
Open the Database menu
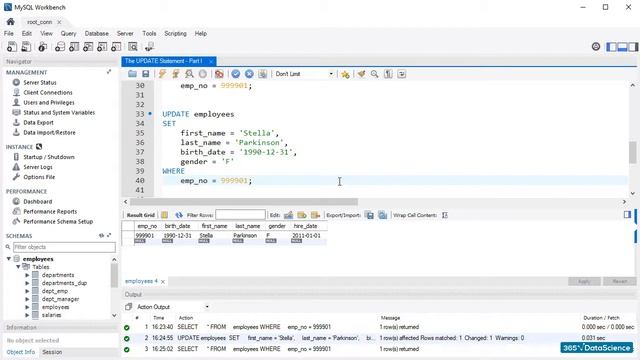(97, 33)
